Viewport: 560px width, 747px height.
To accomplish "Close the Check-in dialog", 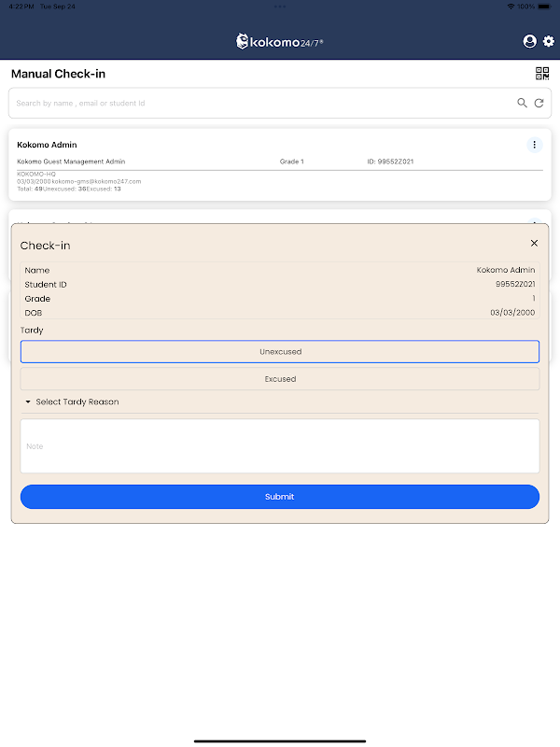I will coord(534,244).
